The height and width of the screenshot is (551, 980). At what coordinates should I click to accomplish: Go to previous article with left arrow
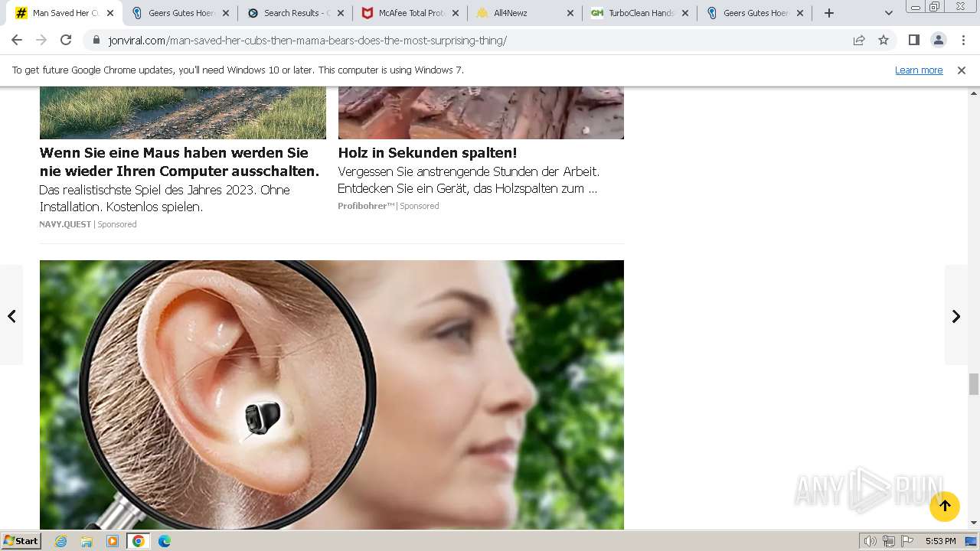[x=11, y=315]
